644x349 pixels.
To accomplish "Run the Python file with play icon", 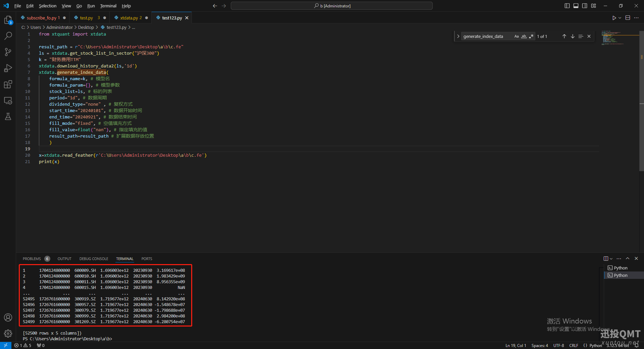I will click(614, 18).
